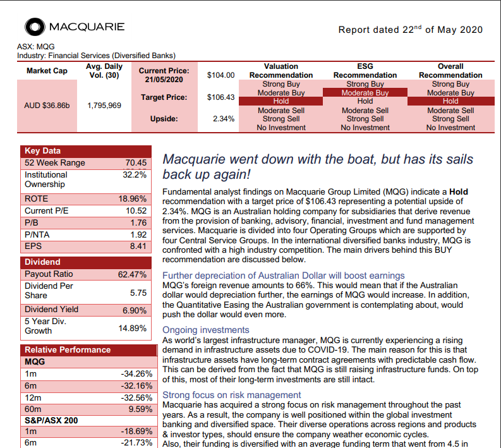This screenshot has height=448, width=501.
Task: Click the Dividend Yield row
Action: (x=85, y=310)
